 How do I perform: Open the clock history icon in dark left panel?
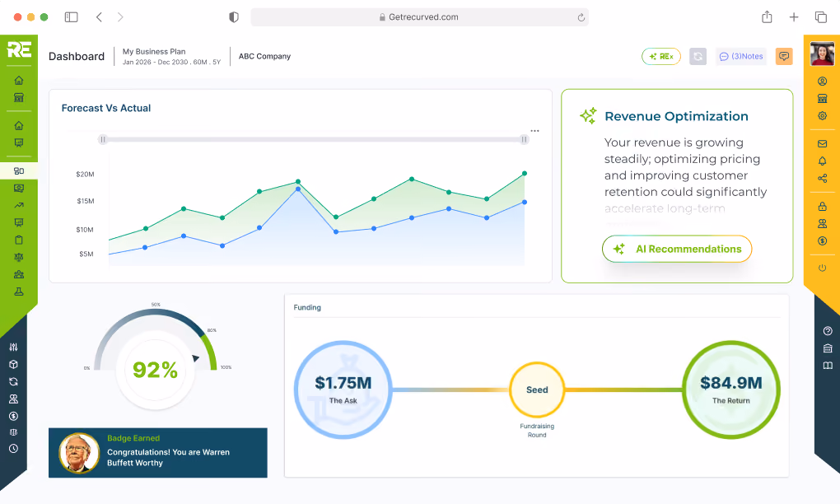pos(13,449)
